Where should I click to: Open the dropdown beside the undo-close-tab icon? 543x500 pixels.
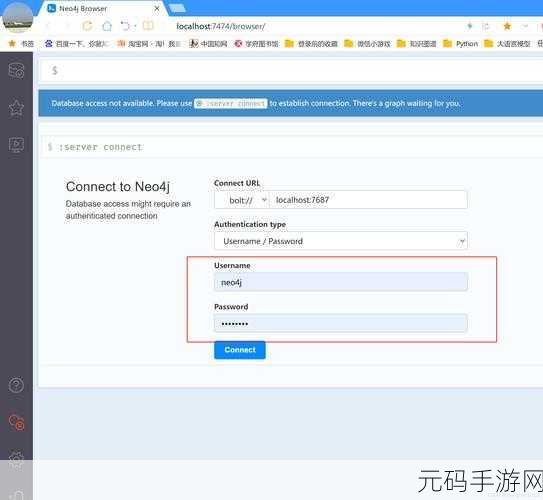(135, 26)
